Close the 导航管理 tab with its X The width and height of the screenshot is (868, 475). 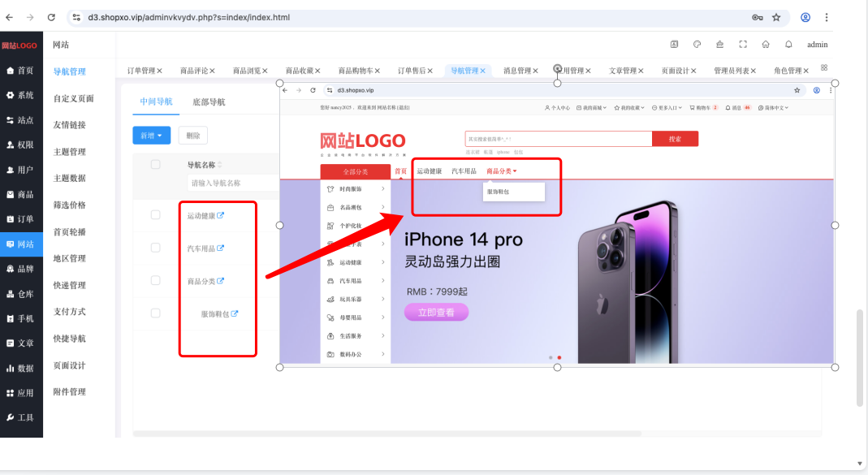[x=482, y=71]
